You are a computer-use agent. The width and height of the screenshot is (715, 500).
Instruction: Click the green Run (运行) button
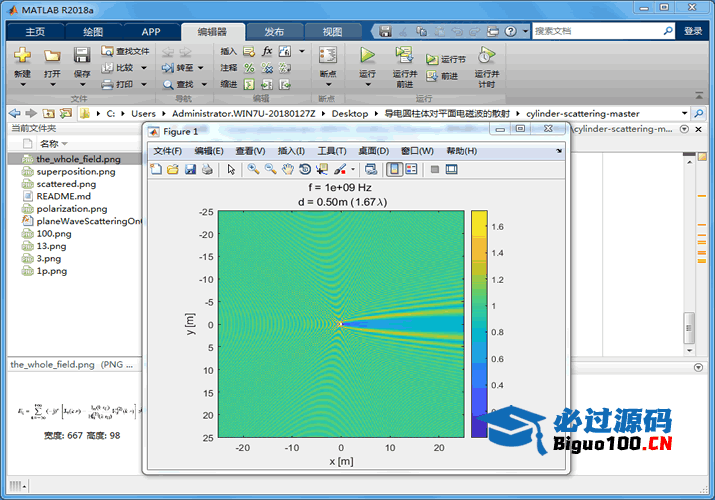[367, 58]
